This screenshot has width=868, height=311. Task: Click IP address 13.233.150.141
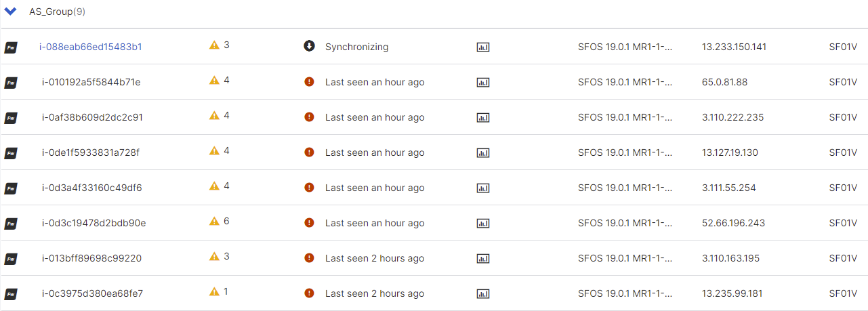(734, 47)
